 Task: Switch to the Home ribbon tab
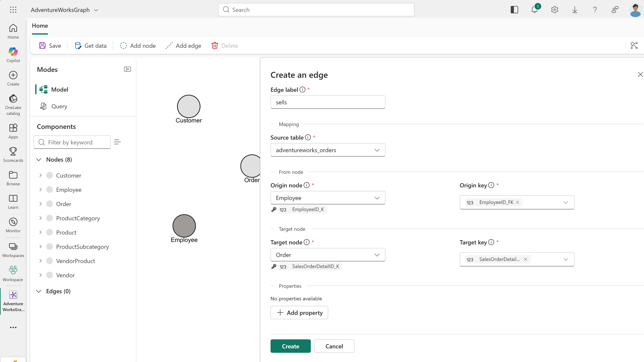pos(40,26)
